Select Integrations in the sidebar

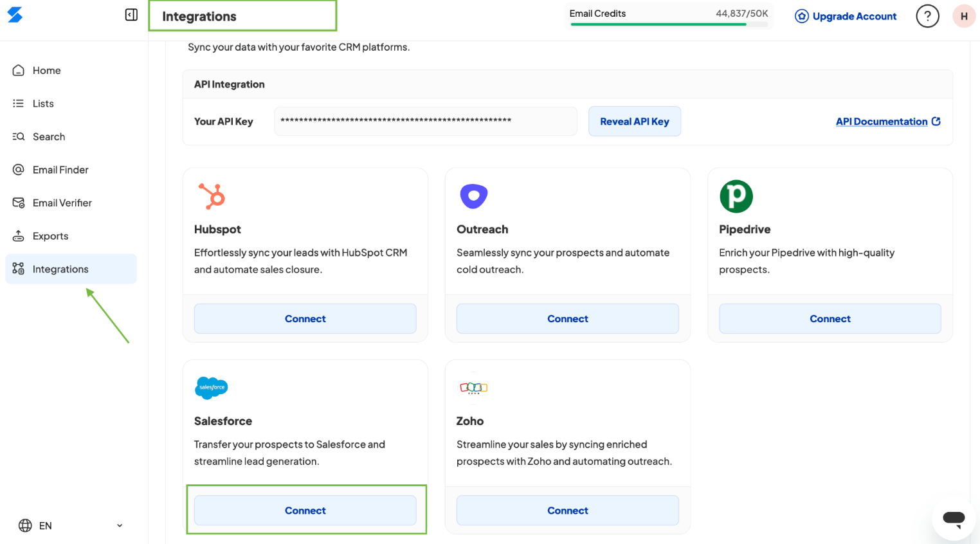71,269
